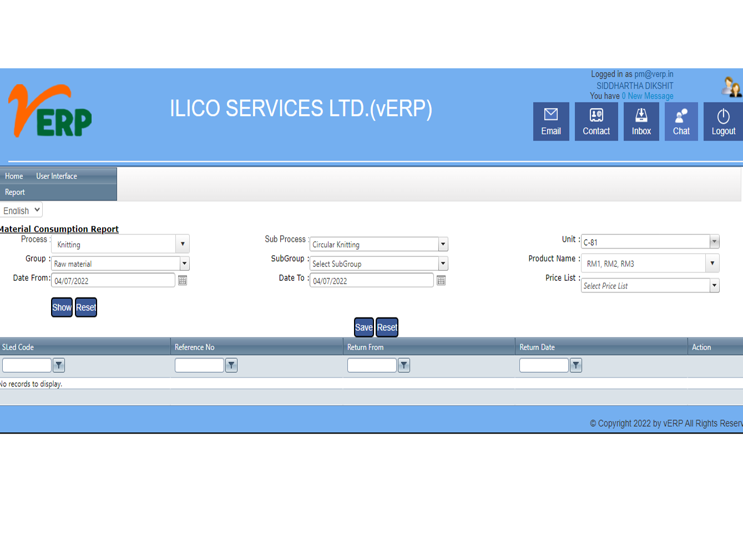743x560 pixels.
Task: Open the English language selector
Action: click(x=22, y=210)
